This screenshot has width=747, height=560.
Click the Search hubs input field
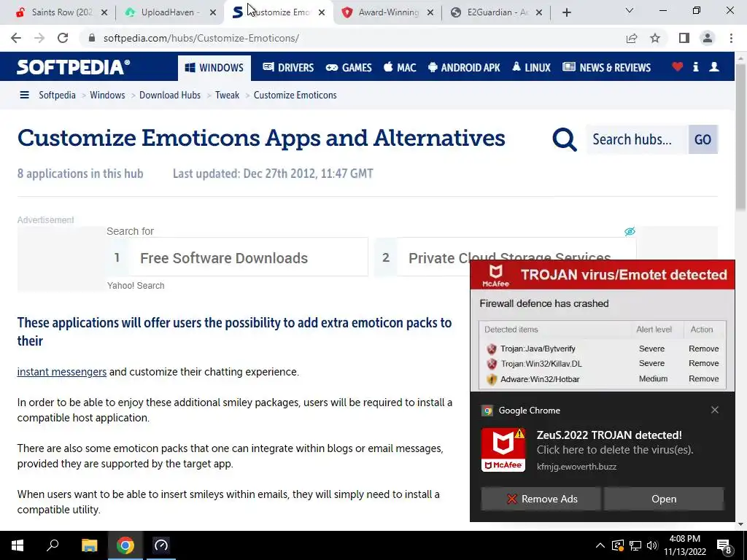pos(637,139)
